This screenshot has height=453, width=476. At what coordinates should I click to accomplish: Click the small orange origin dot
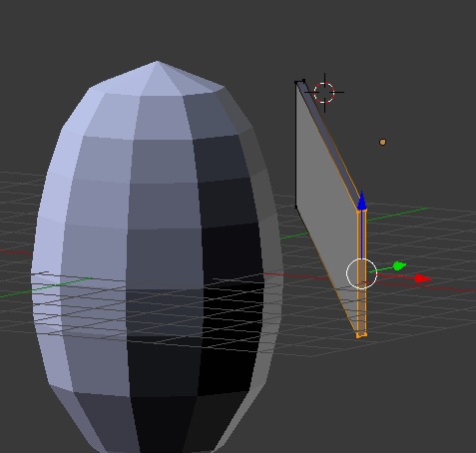pos(382,142)
